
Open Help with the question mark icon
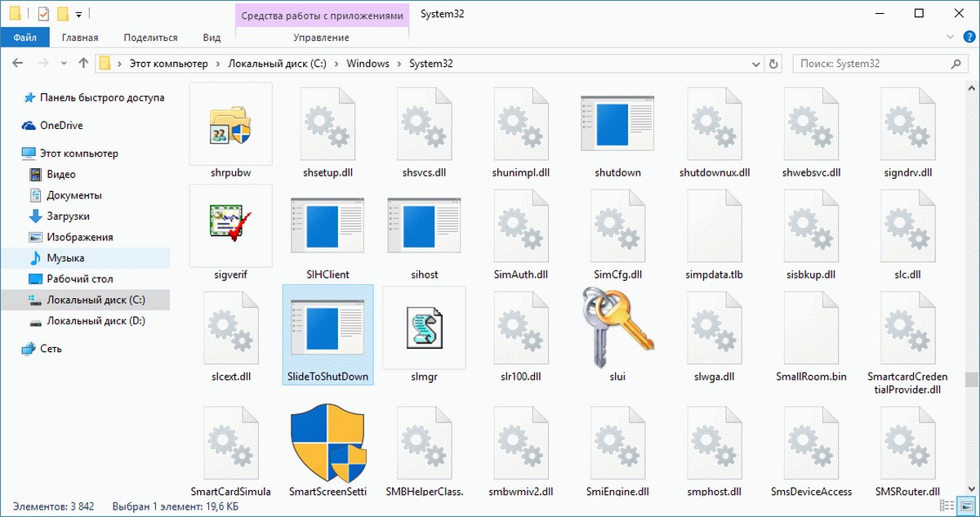tap(968, 38)
